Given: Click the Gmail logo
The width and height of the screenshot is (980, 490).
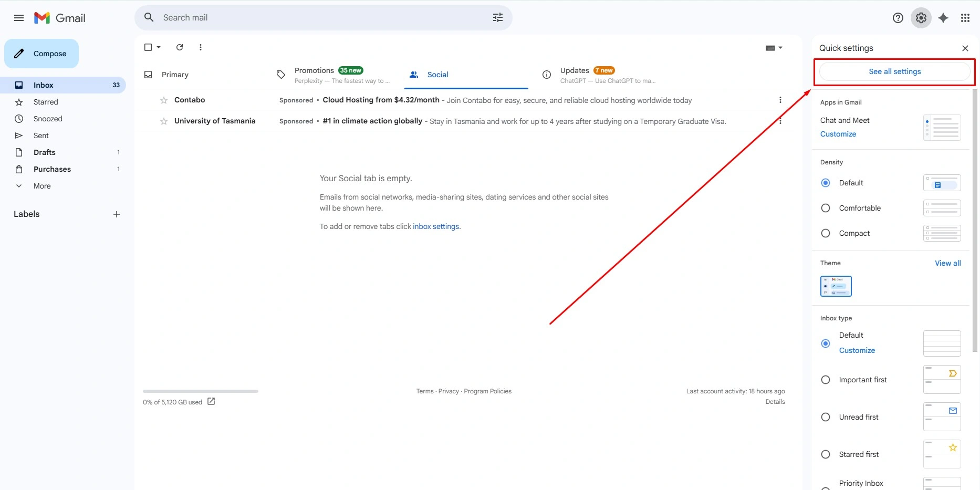Looking at the screenshot, I should (60, 18).
